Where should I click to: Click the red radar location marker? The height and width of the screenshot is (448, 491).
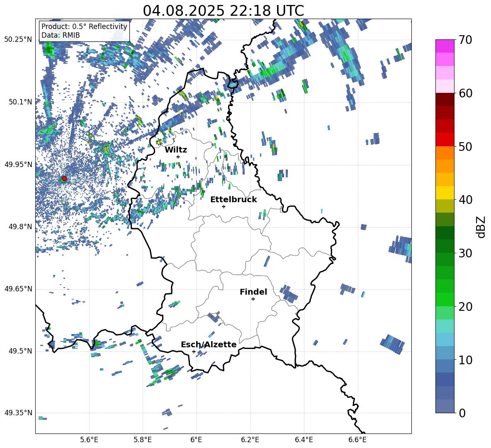[64, 178]
